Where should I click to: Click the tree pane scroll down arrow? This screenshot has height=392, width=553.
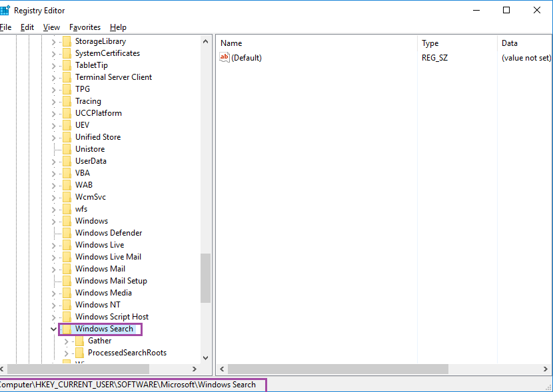pos(206,358)
